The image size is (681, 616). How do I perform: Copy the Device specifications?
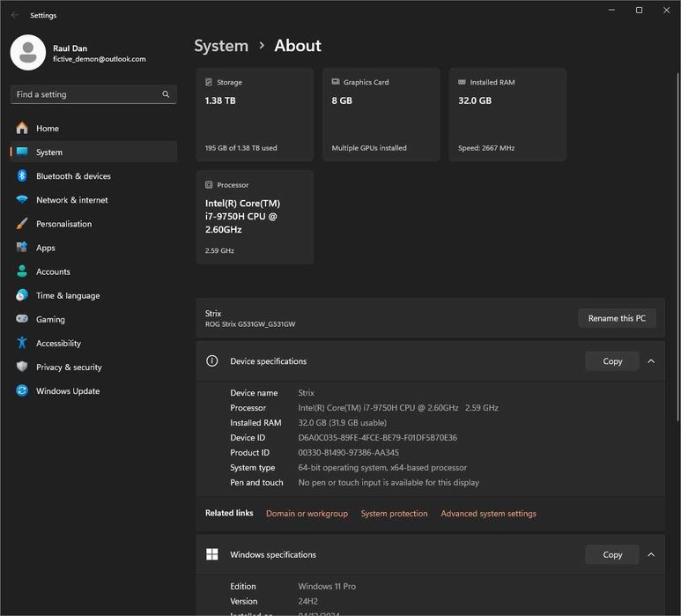pos(612,361)
